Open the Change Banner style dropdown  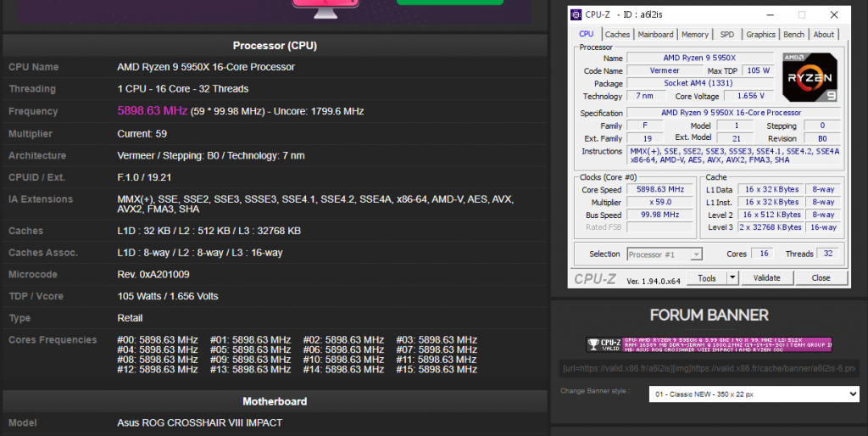point(754,394)
